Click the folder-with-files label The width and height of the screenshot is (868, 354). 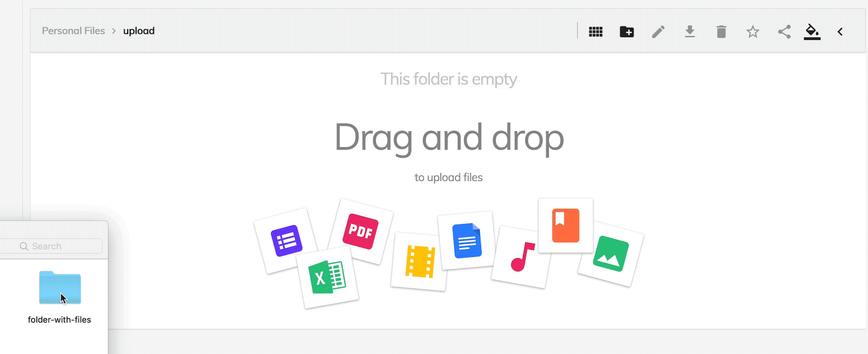(x=59, y=320)
